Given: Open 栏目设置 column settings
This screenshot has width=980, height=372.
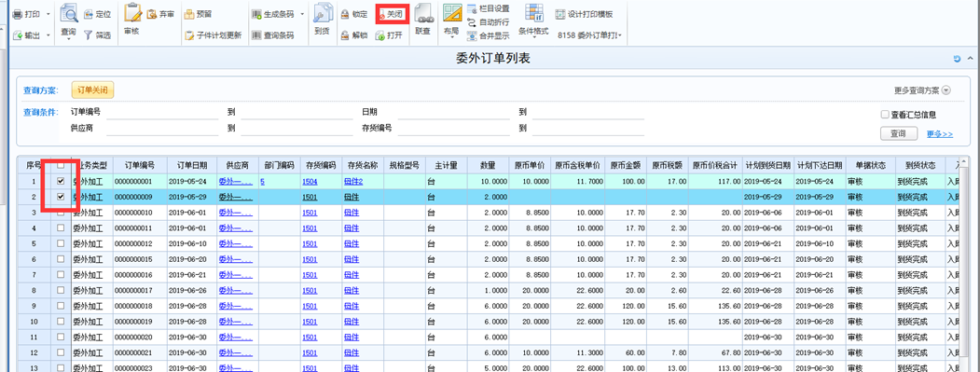Looking at the screenshot, I should [x=489, y=8].
